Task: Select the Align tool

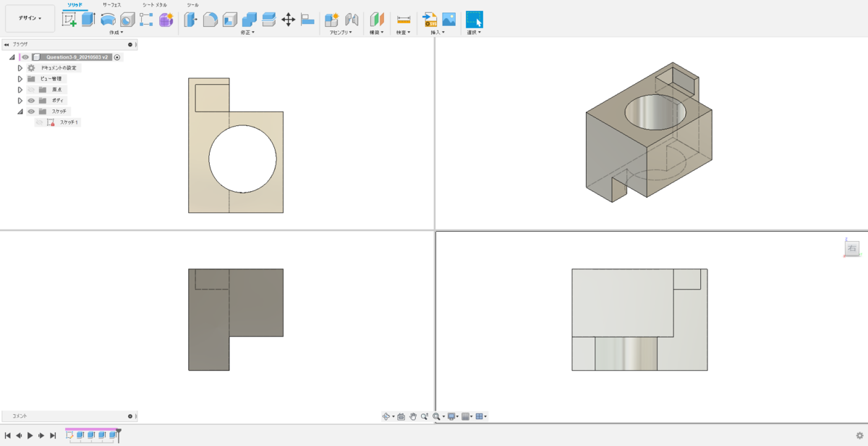Action: 307,20
